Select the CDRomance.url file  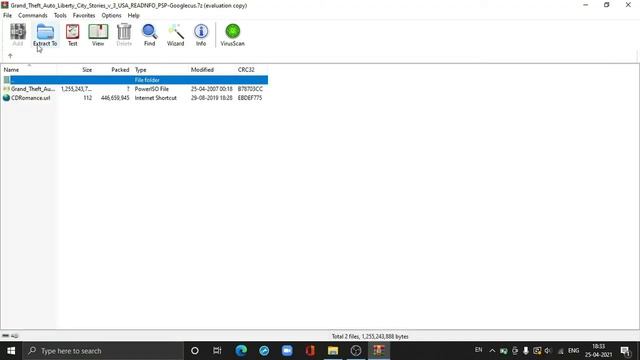click(135, 98)
